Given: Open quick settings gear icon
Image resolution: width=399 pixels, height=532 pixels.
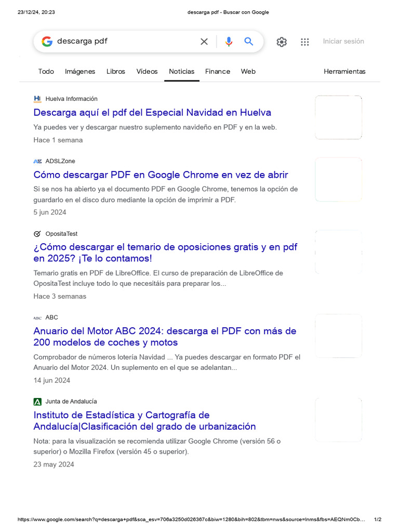Looking at the screenshot, I should 282,42.
